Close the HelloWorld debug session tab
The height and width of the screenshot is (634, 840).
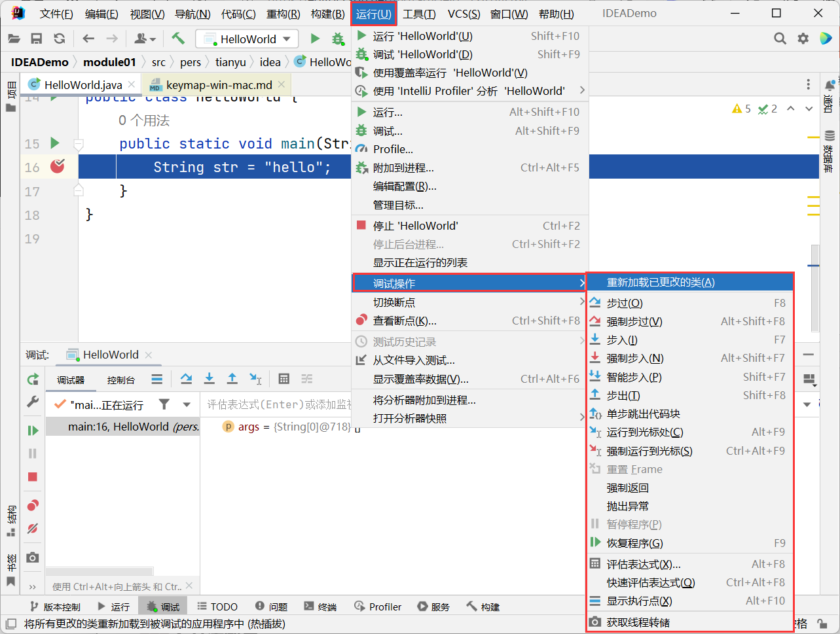pos(149,355)
